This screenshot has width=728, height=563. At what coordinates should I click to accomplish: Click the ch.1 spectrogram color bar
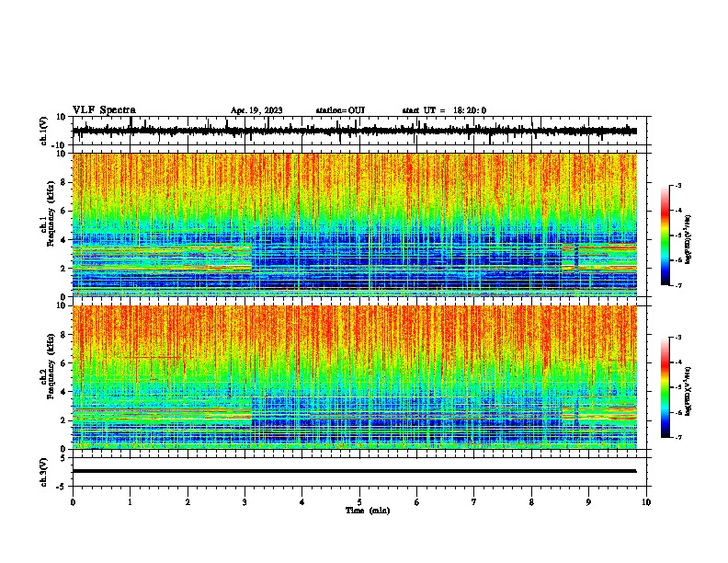(x=665, y=236)
